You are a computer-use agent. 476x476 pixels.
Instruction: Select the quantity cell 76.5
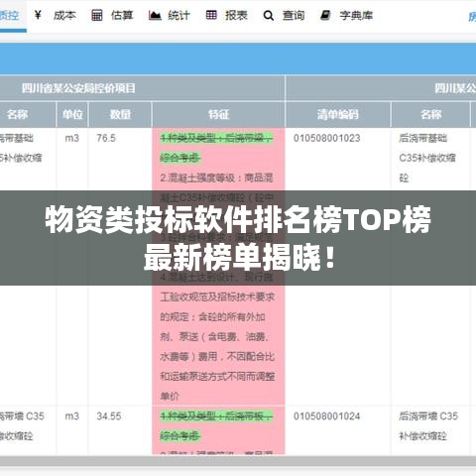106,138
